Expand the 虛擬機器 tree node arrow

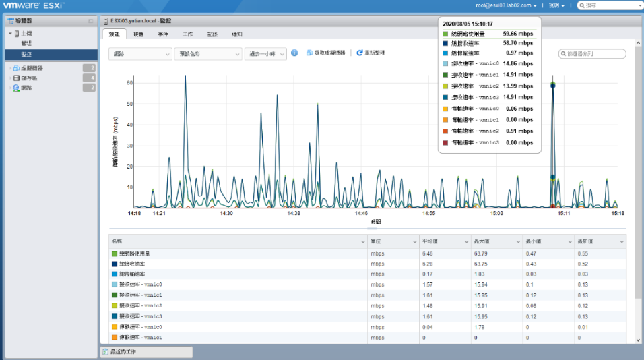click(x=10, y=68)
